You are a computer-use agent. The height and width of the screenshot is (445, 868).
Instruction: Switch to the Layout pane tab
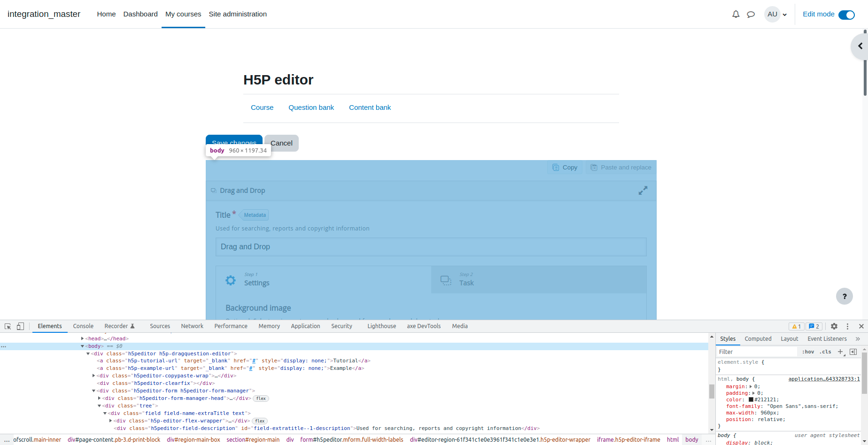(789, 339)
